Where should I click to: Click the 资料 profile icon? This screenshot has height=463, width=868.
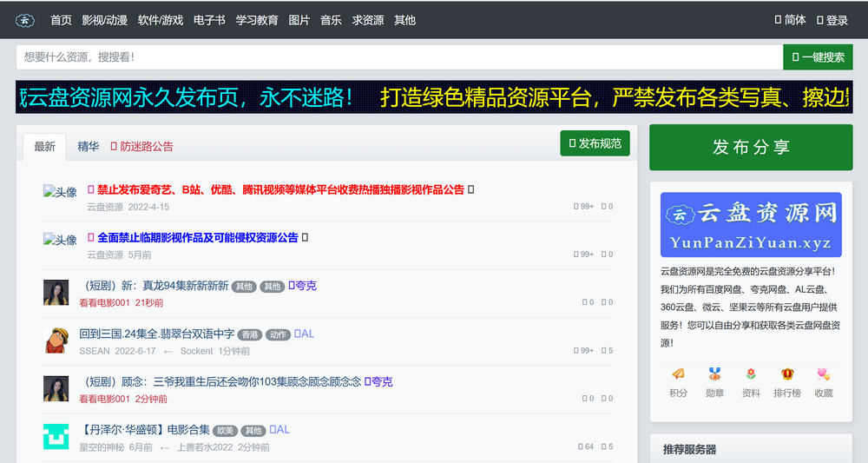click(751, 374)
